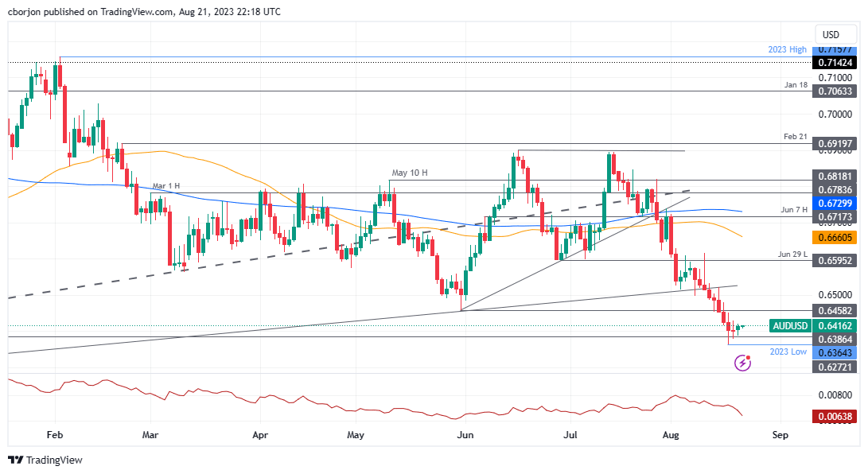Select the AUDUSD price label on the axis
868x474 pixels.
pyautogui.click(x=790, y=325)
